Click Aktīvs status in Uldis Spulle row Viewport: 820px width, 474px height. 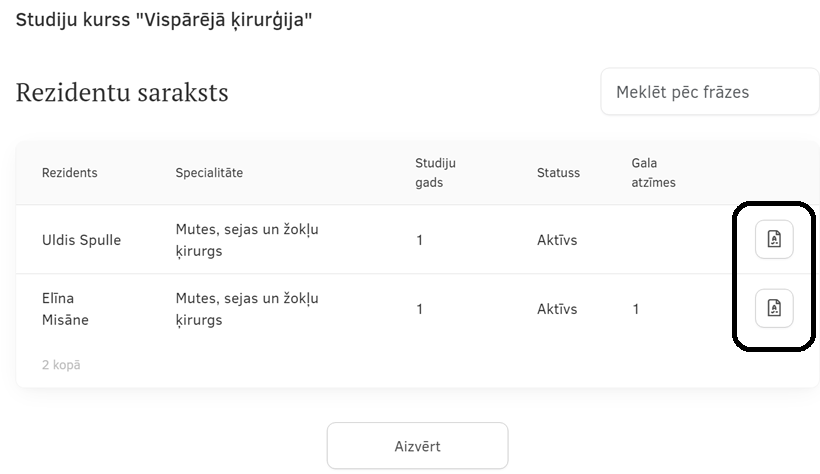pyautogui.click(x=557, y=240)
